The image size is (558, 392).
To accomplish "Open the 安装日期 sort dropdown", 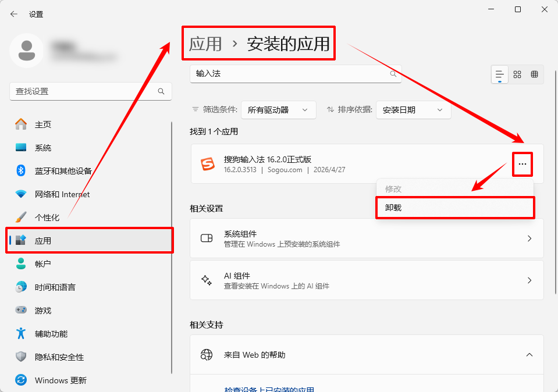I will pyautogui.click(x=414, y=110).
